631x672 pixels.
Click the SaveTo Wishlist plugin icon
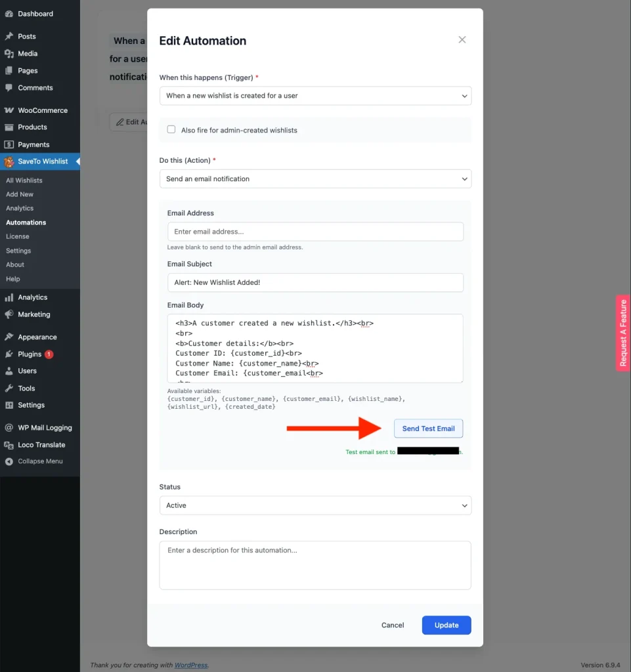click(9, 161)
